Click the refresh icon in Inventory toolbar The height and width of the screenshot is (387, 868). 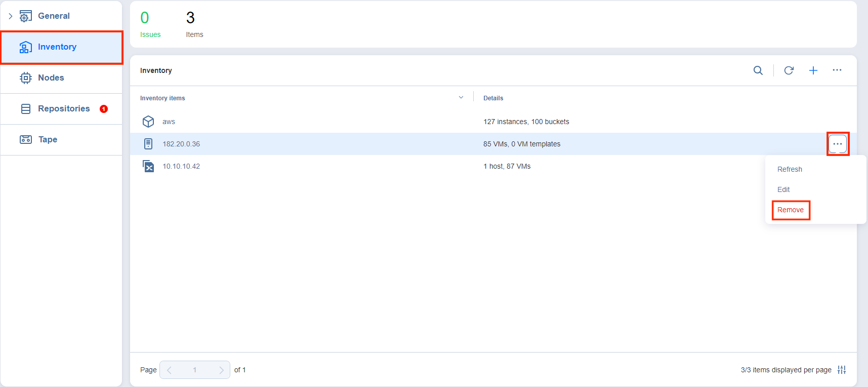click(789, 70)
